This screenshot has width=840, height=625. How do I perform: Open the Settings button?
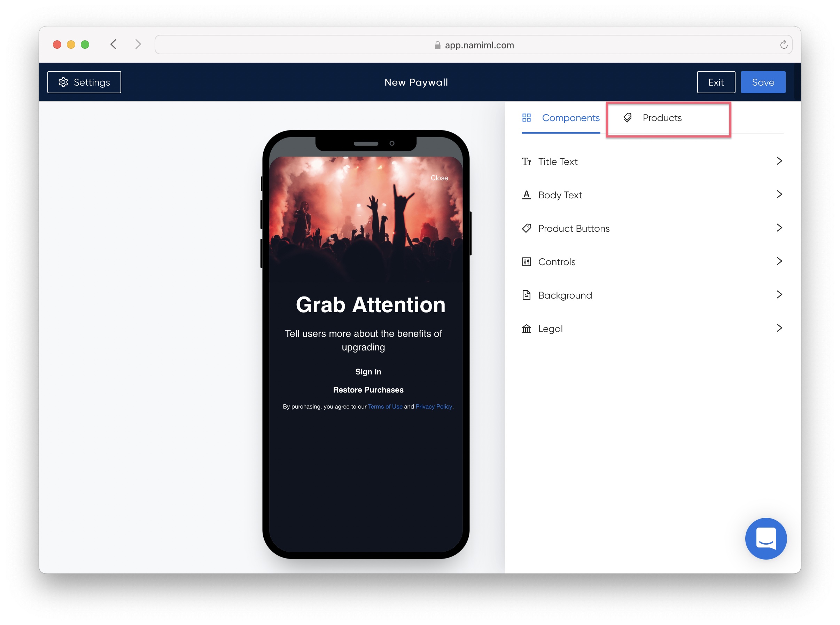coord(84,82)
